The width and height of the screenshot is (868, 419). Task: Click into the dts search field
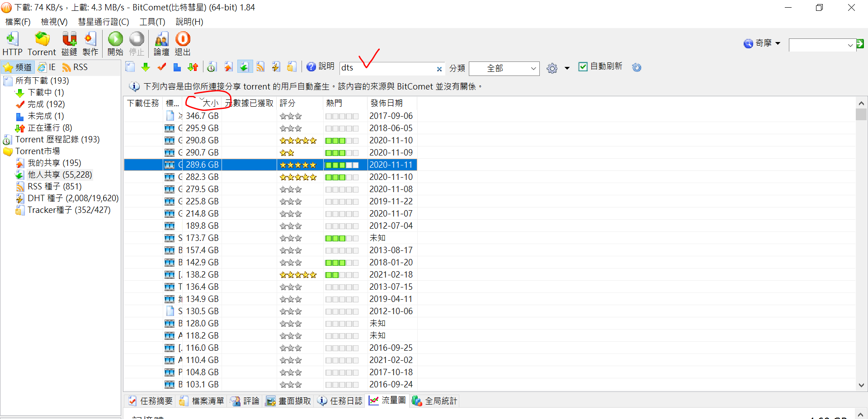coord(387,68)
